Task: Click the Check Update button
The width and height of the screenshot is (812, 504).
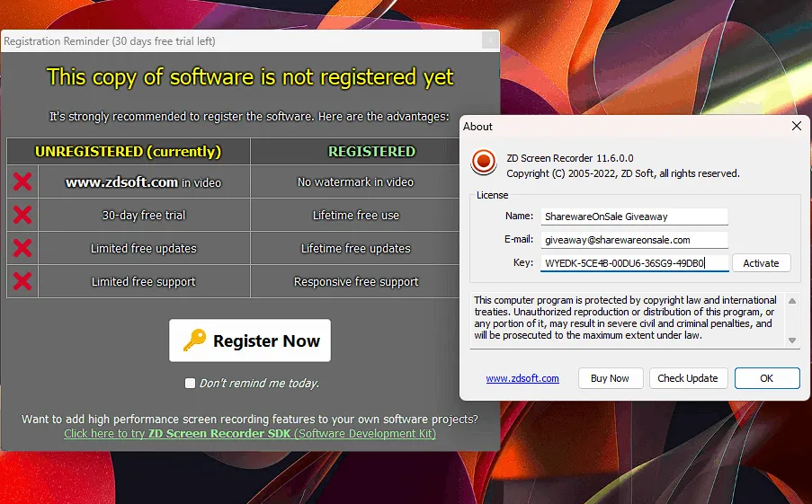Action: [x=687, y=378]
